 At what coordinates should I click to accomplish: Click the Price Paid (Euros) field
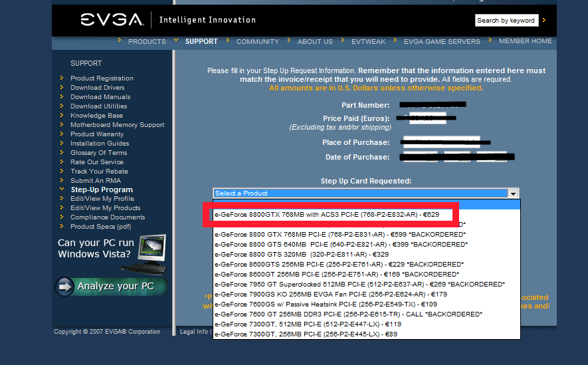(427, 118)
